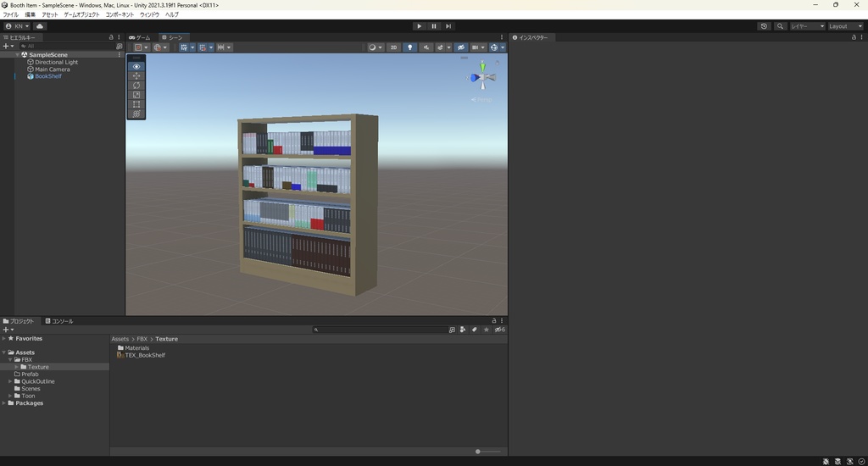Toggle grid snapping button in scene toolbar
Screen dimensions: 868x466
pos(202,47)
